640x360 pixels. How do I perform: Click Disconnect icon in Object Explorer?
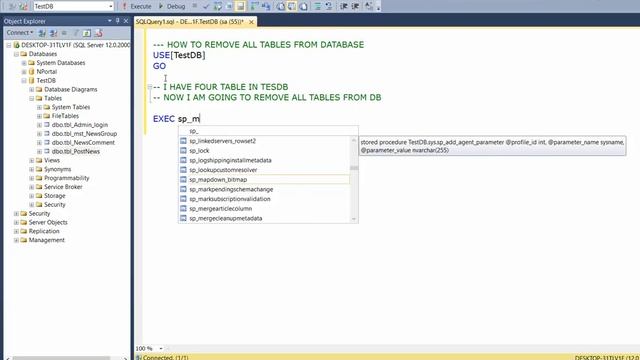[x=53, y=33]
